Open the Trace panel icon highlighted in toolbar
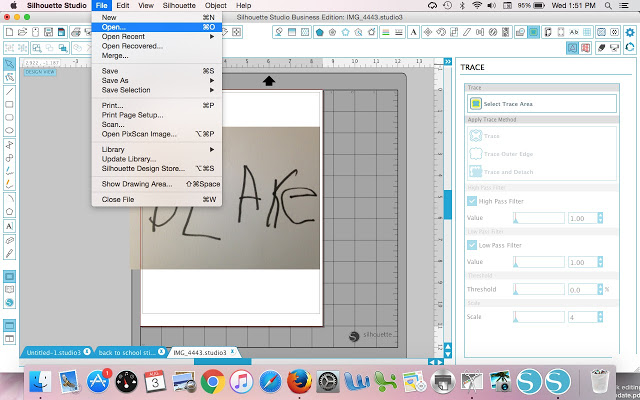This screenshot has width=640, height=400. (x=533, y=32)
